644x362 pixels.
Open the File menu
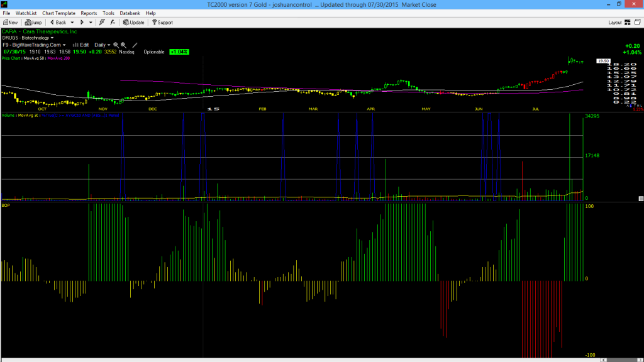click(6, 13)
